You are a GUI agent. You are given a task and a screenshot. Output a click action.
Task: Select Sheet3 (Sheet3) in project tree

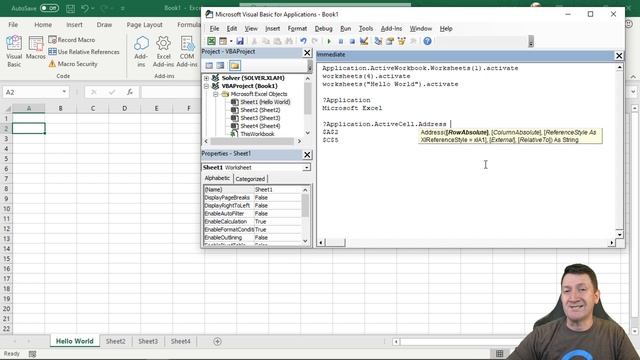click(x=260, y=118)
